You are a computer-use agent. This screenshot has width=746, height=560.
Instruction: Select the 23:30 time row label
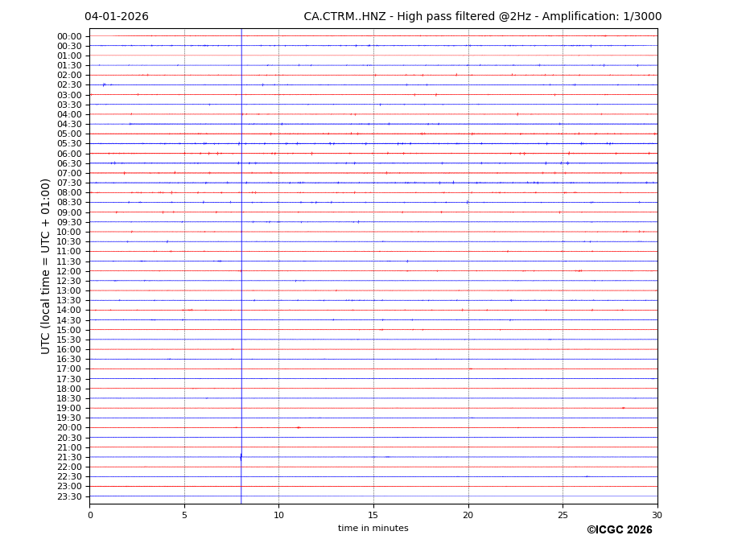tap(68, 496)
